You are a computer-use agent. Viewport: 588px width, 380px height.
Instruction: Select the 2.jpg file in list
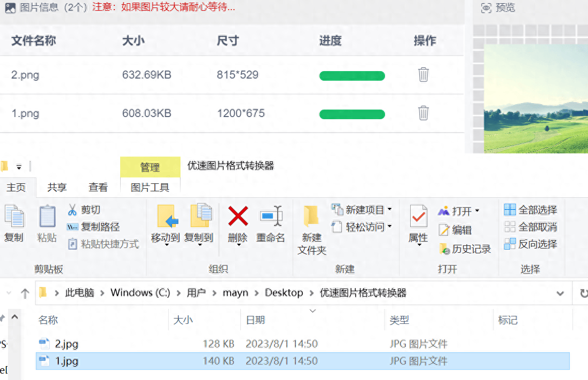(x=67, y=344)
